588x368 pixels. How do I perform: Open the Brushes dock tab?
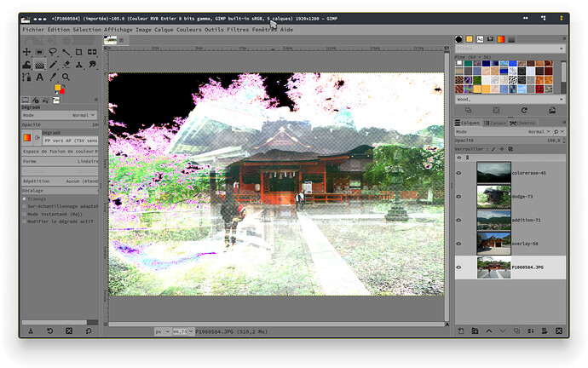coord(458,39)
